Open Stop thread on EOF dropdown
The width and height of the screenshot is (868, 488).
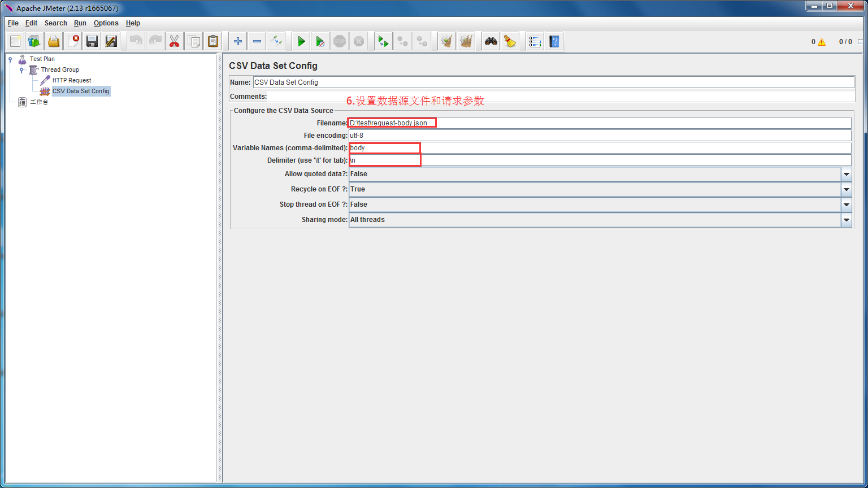(846, 204)
